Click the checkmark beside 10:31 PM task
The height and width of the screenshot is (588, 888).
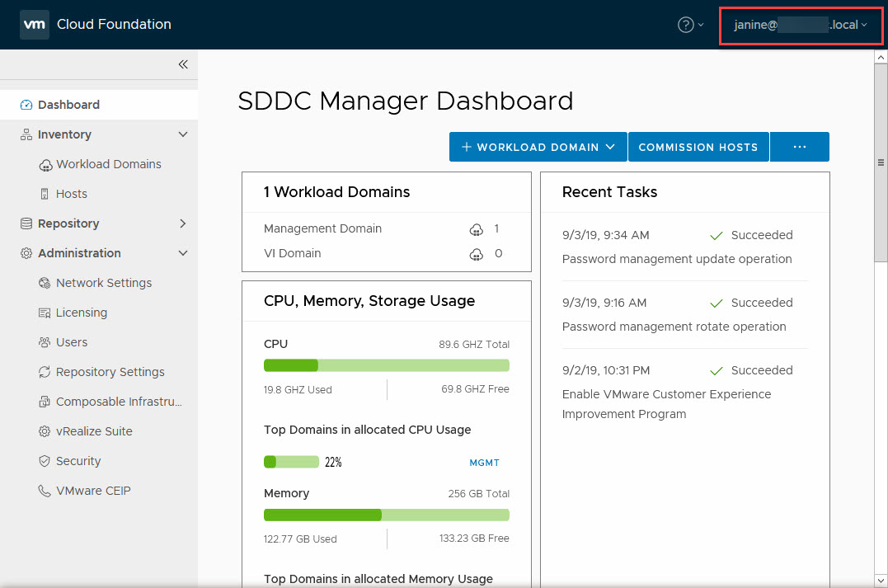point(717,371)
